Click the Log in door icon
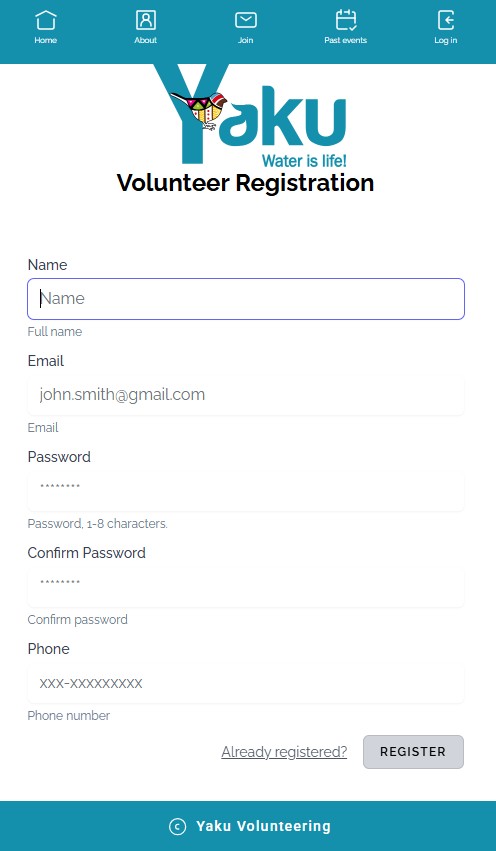The image size is (496, 851). [446, 20]
